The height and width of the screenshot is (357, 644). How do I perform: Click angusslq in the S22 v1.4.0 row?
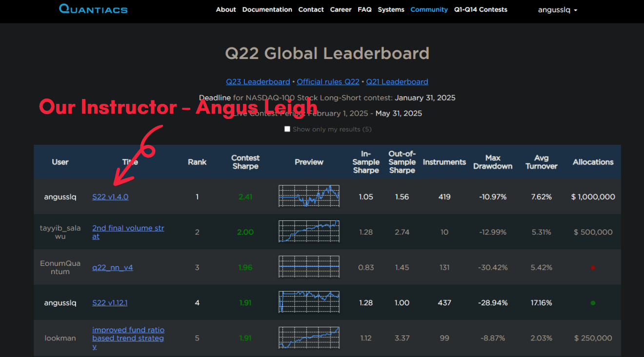(60, 197)
